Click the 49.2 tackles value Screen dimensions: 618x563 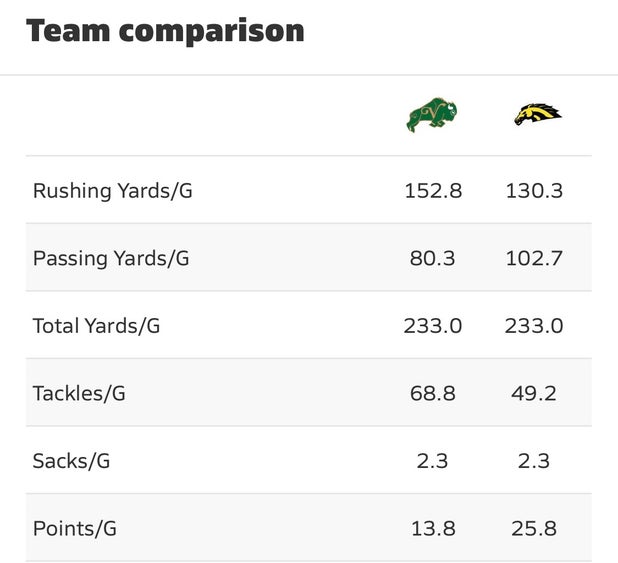coord(535,393)
